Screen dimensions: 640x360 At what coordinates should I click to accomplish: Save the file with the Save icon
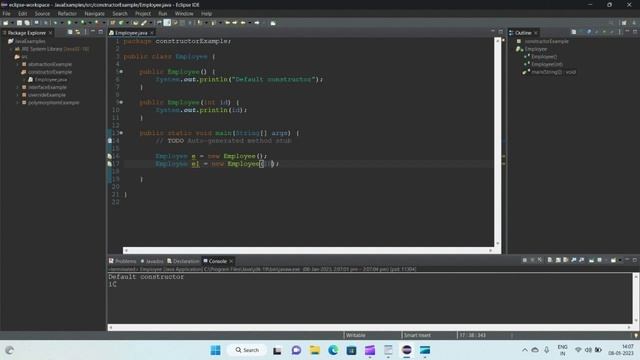pos(19,23)
